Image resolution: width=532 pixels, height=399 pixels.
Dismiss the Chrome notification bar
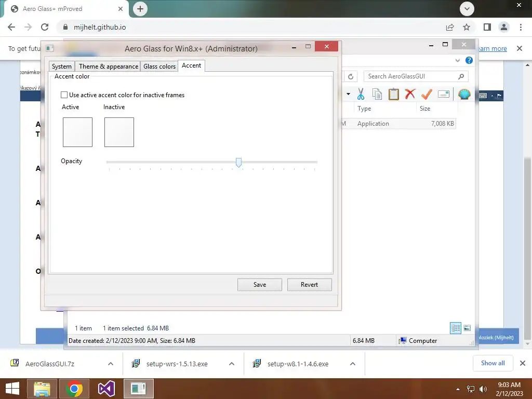[520, 48]
